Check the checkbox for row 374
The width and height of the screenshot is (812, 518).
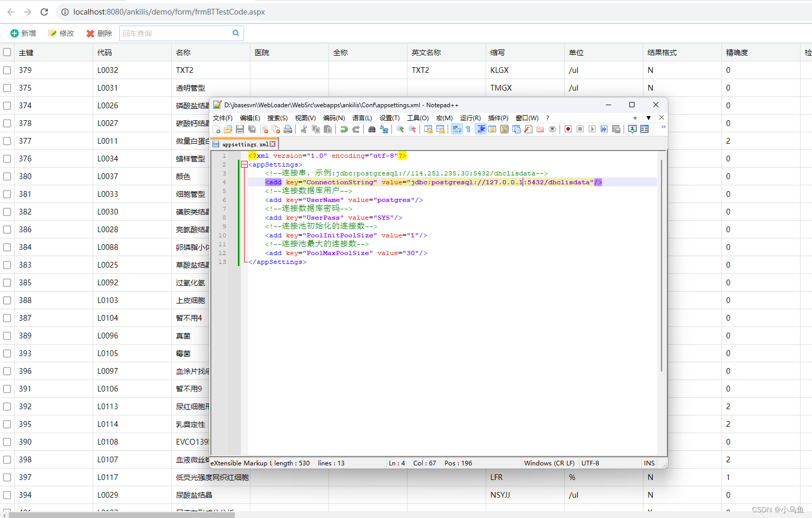[x=7, y=105]
